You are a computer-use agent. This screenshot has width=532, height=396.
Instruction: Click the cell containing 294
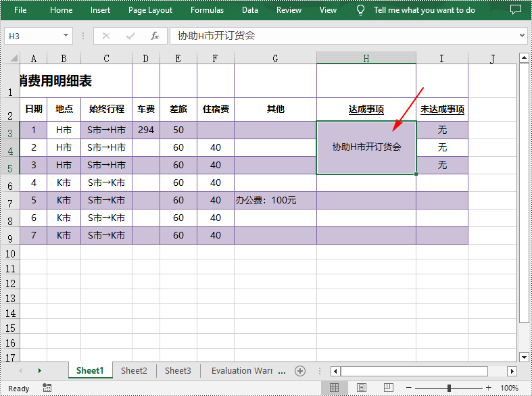pyautogui.click(x=146, y=130)
